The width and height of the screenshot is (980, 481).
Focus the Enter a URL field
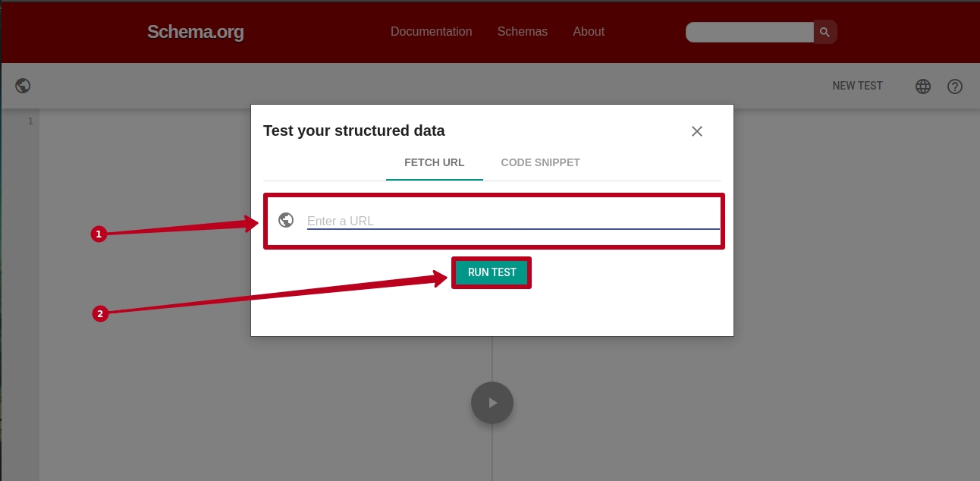coord(513,221)
